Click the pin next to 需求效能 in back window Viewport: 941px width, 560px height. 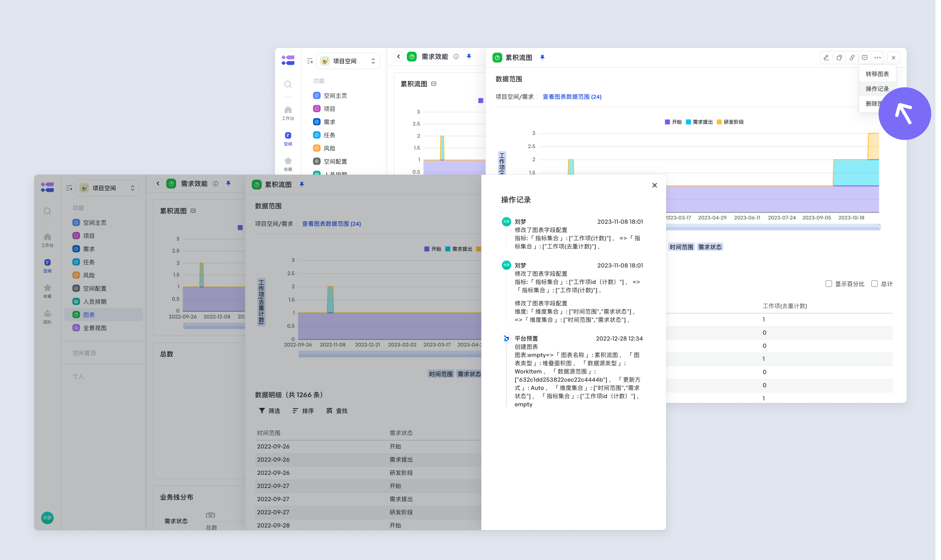coord(469,57)
